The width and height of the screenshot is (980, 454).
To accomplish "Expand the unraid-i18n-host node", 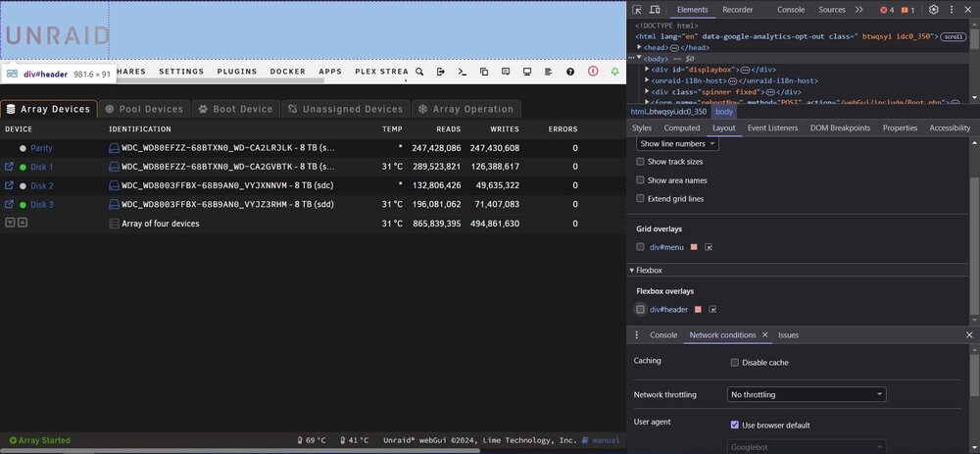I will point(647,80).
